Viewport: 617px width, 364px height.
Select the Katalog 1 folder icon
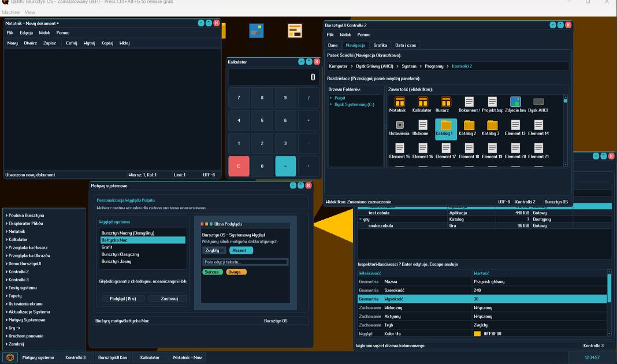(x=446, y=129)
